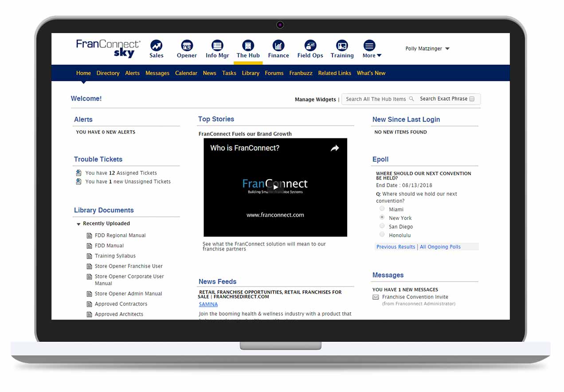Image resolution: width=564 pixels, height=392 pixels.
Task: Click the search magnifier icon
Action: click(x=411, y=99)
